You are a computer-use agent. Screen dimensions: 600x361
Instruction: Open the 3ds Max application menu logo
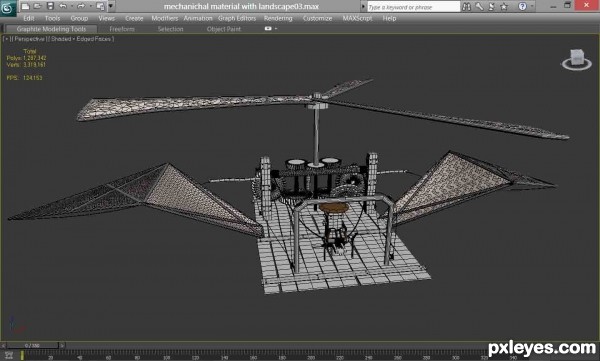(x=8, y=8)
